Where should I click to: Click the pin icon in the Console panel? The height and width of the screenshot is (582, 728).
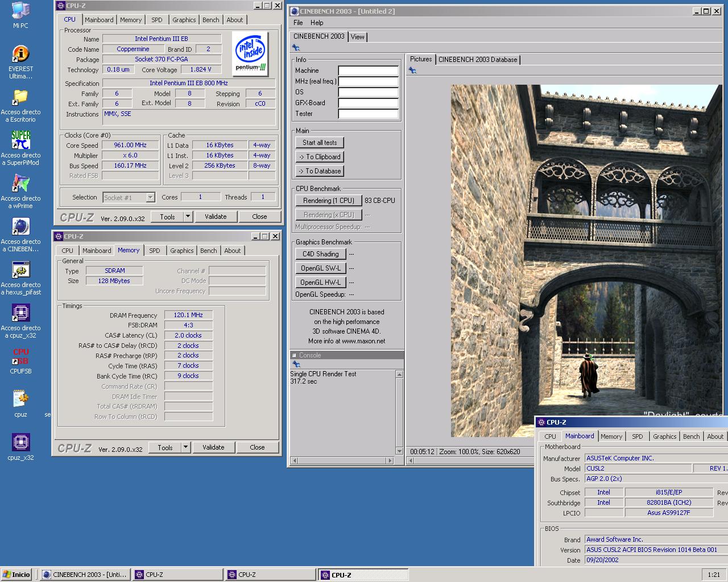[296, 364]
